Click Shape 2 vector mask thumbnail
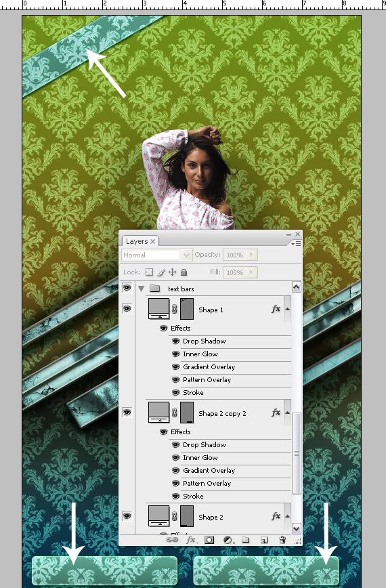The image size is (386, 588). (x=187, y=516)
